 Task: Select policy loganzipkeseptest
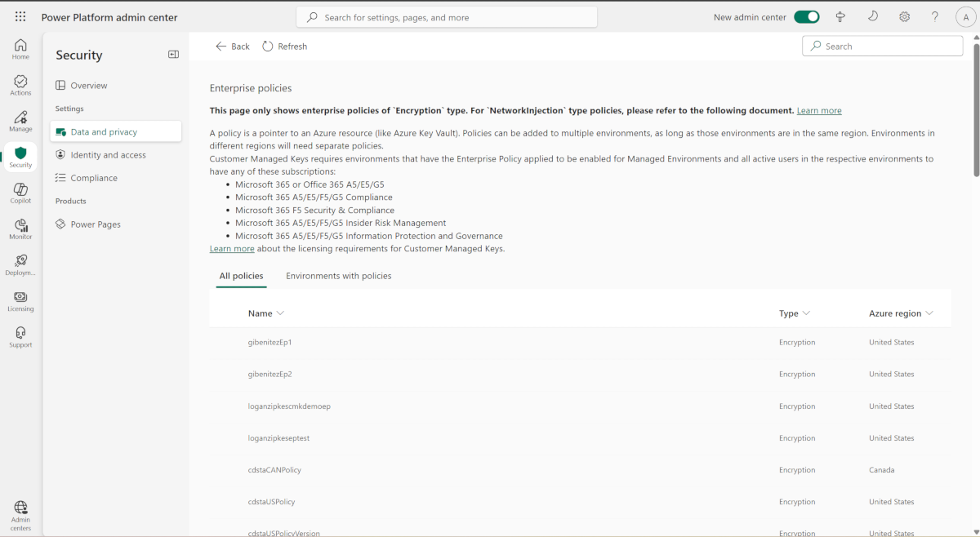pyautogui.click(x=278, y=438)
